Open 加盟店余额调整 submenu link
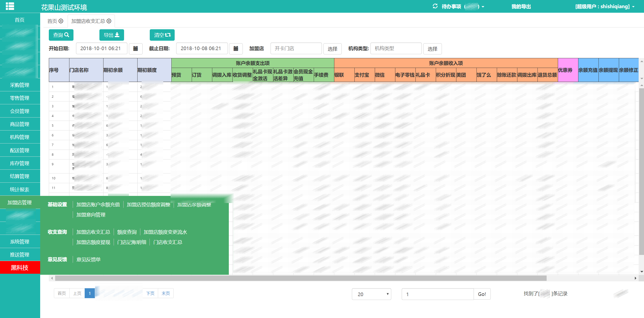The height and width of the screenshot is (318, 644). tap(194, 205)
